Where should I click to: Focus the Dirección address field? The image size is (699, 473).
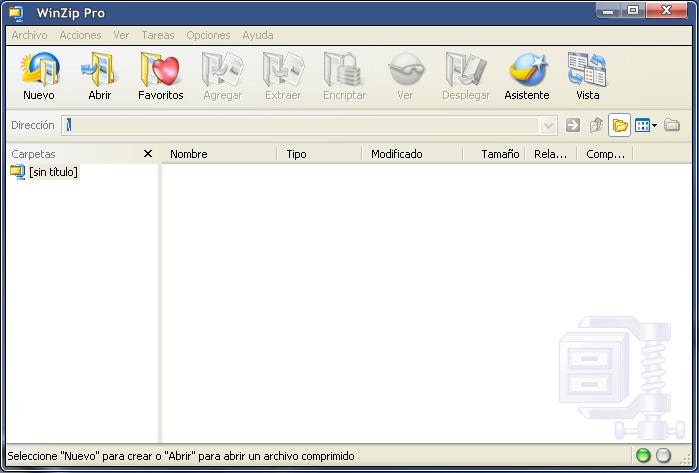[x=300, y=125]
